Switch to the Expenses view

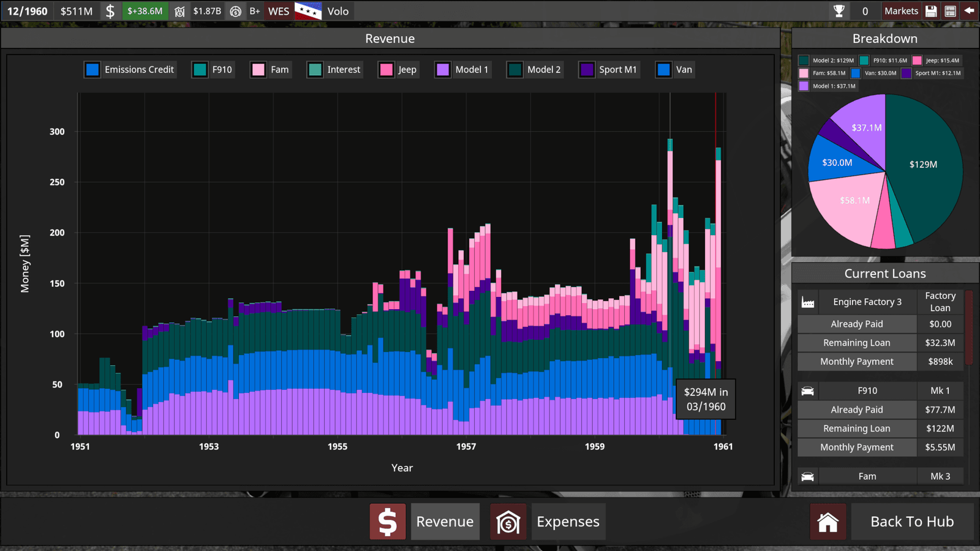[568, 522]
